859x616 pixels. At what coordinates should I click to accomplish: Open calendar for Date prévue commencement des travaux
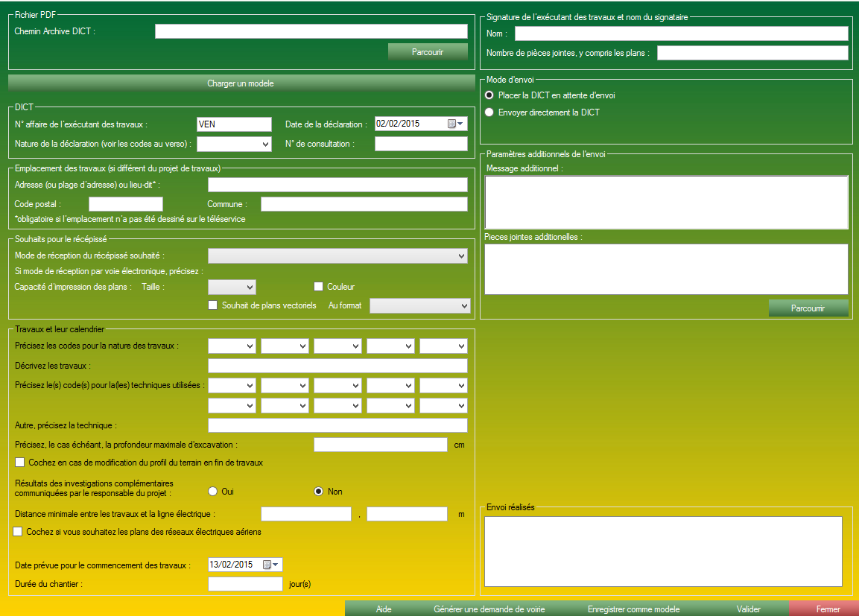tap(270, 565)
